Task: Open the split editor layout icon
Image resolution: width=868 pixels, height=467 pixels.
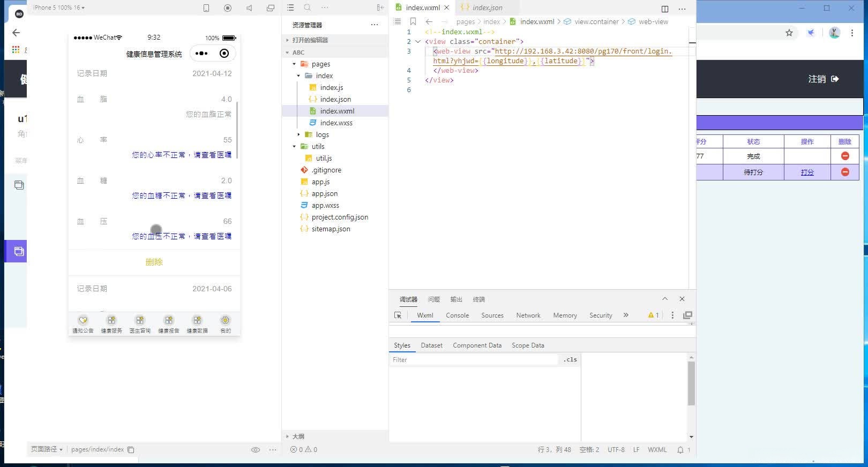Action: [x=664, y=9]
